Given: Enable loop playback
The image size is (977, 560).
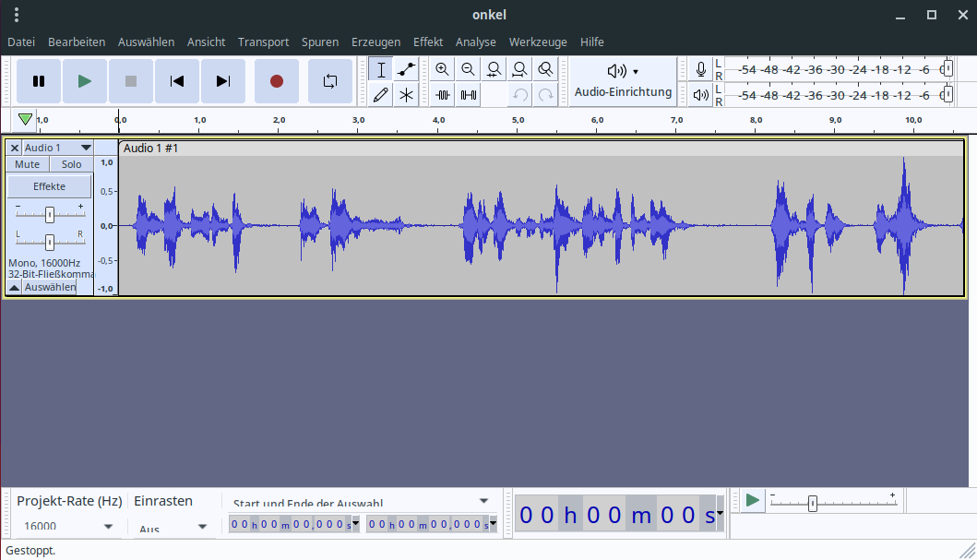Looking at the screenshot, I should click(x=328, y=81).
